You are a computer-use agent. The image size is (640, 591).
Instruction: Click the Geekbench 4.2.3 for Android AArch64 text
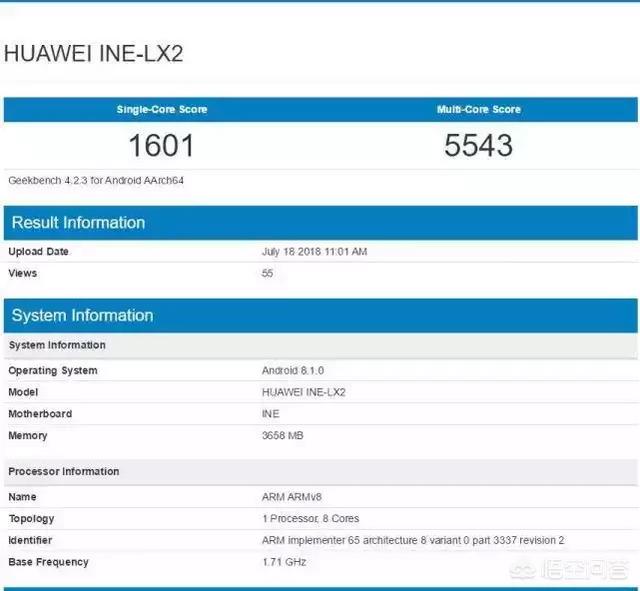coord(96,180)
